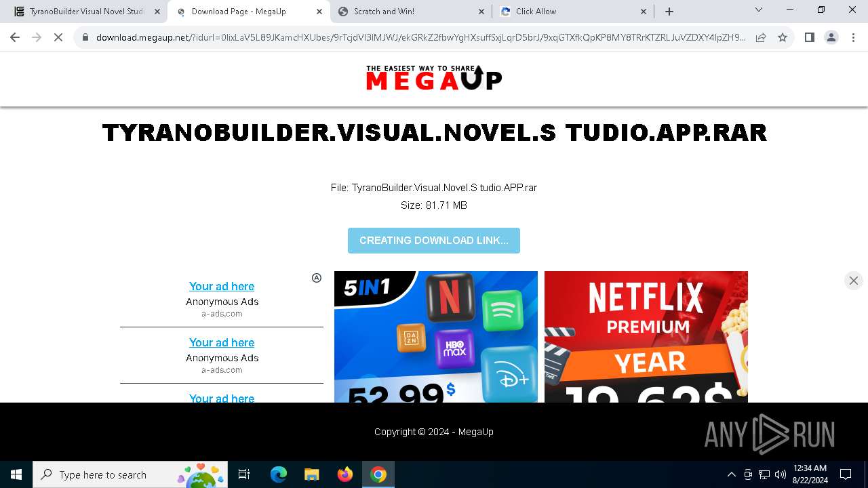The width and height of the screenshot is (868, 488).
Task: Launch Microsoft Edge from the taskbar
Action: [x=279, y=474]
